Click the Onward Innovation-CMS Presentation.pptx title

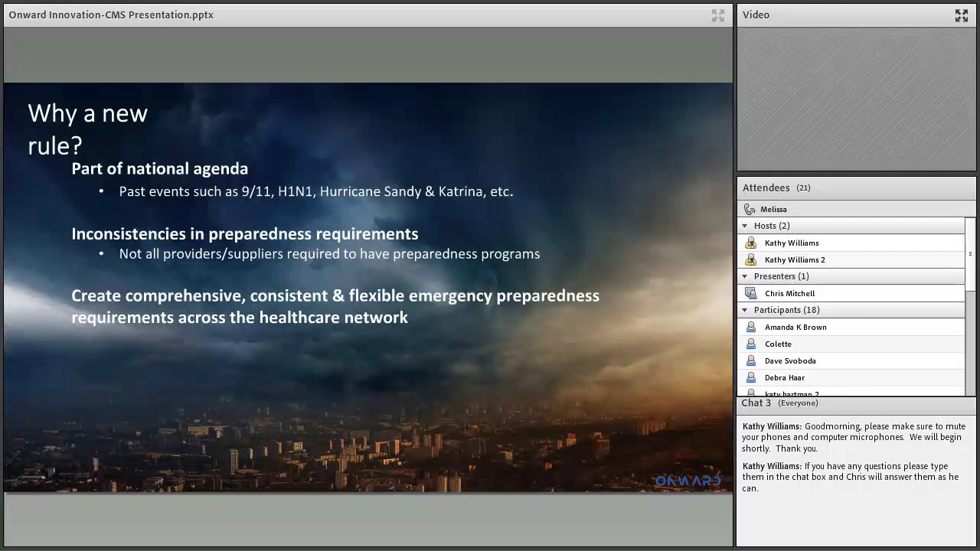111,15
